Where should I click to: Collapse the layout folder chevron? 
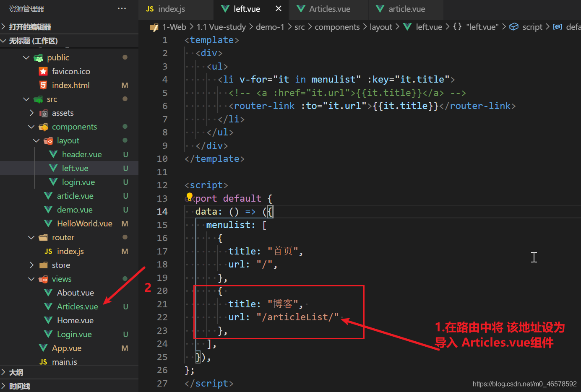point(36,140)
